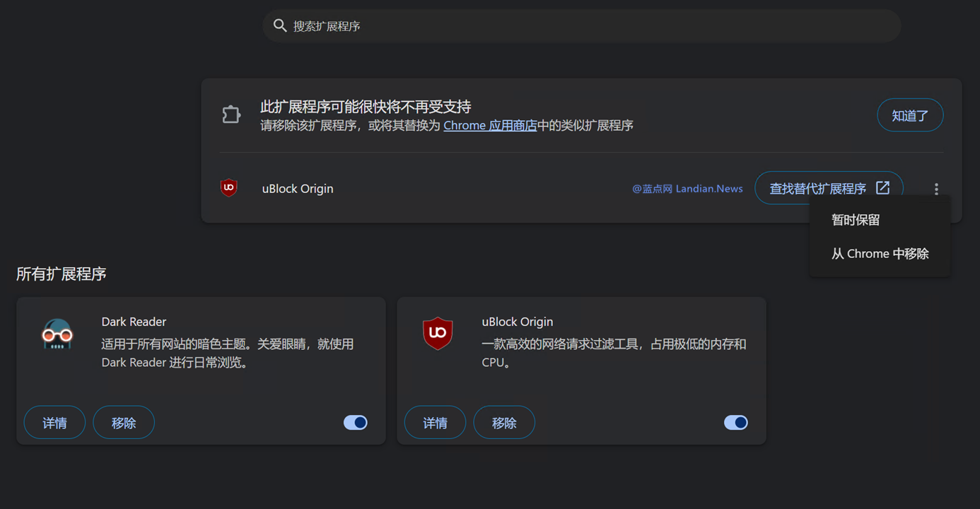Click the Dark Reader title text
The image size is (980, 509).
[x=134, y=322]
